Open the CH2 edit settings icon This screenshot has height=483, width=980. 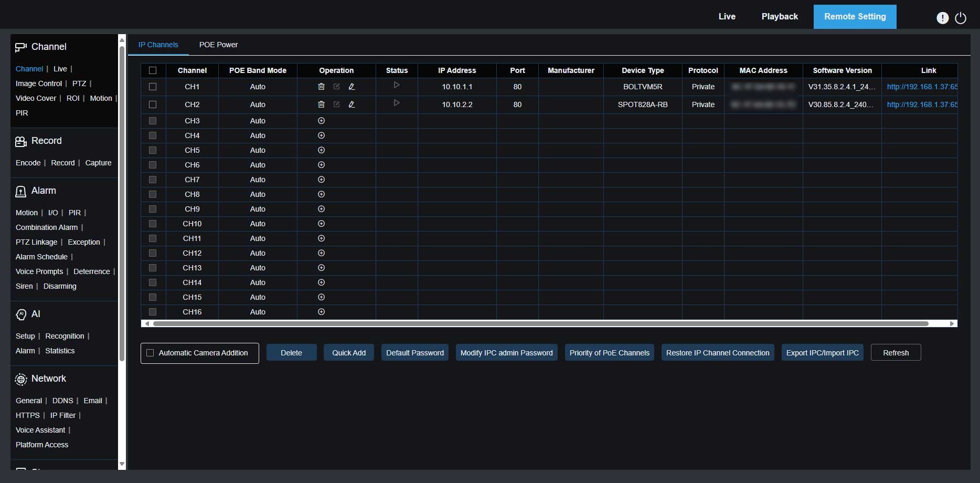pyautogui.click(x=337, y=104)
